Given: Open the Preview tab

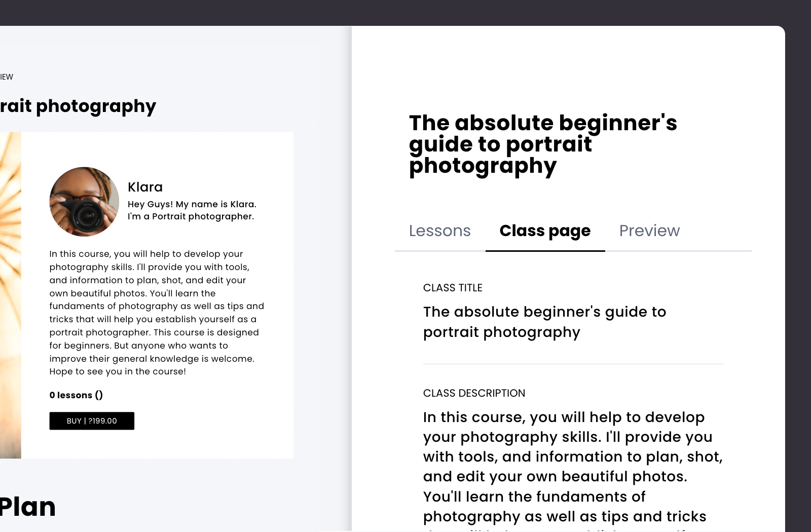Looking at the screenshot, I should click(x=649, y=231).
